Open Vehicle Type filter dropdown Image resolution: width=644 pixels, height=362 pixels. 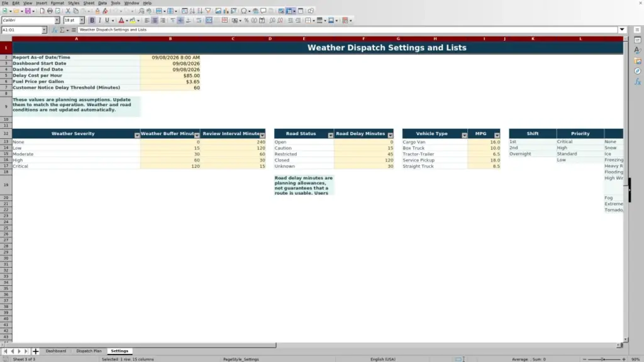(x=464, y=135)
